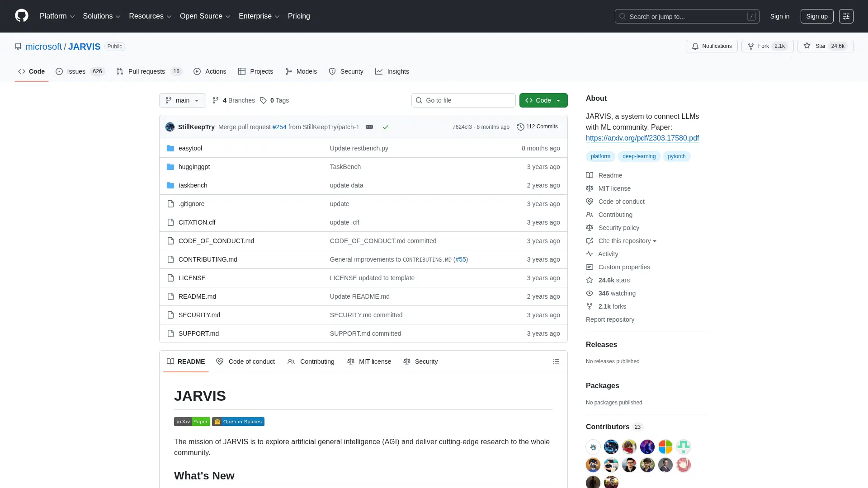Open the Platform navigation menu

coord(57,16)
